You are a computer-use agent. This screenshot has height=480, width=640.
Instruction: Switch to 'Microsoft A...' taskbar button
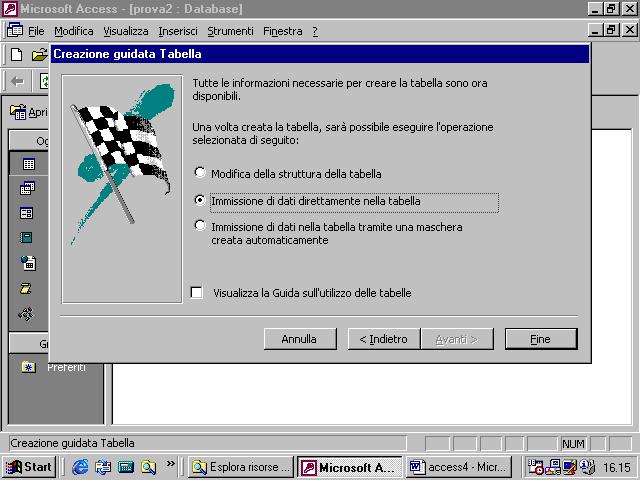[350, 467]
